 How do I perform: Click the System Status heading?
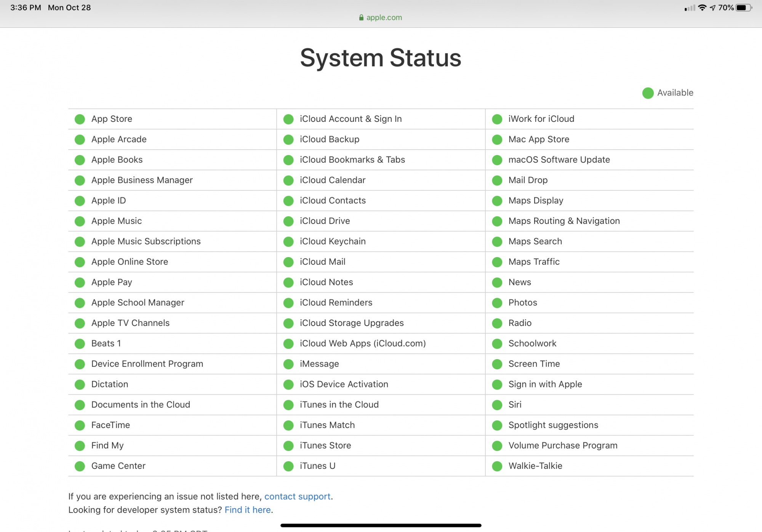pos(381,58)
